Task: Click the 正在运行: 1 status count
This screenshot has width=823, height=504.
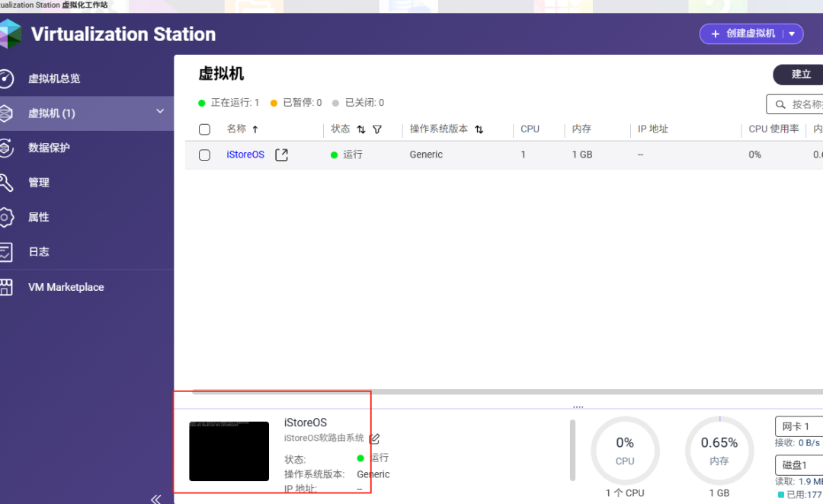Action: tap(229, 103)
